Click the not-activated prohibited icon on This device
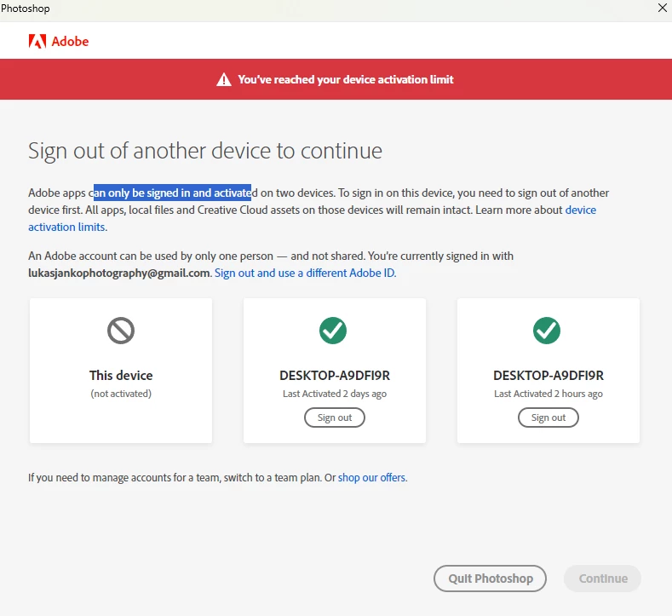 tap(121, 331)
